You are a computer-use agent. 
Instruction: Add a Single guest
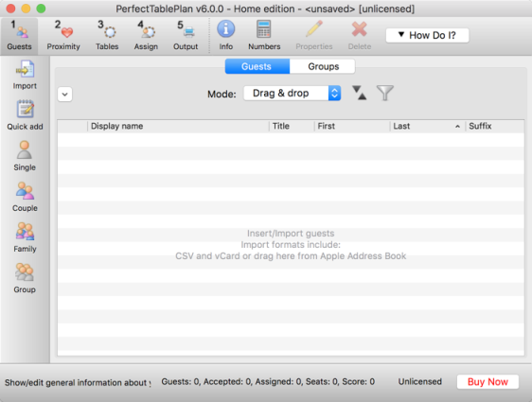pyautogui.click(x=25, y=156)
